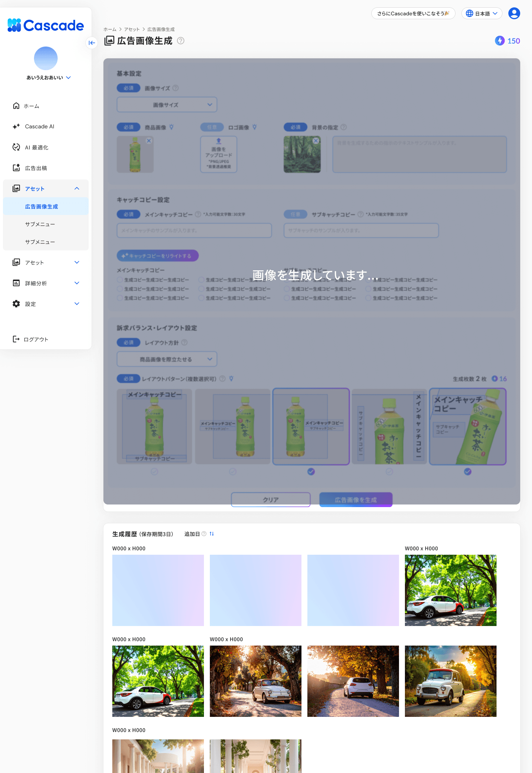Click the ホーム house icon in sidebar

click(16, 106)
